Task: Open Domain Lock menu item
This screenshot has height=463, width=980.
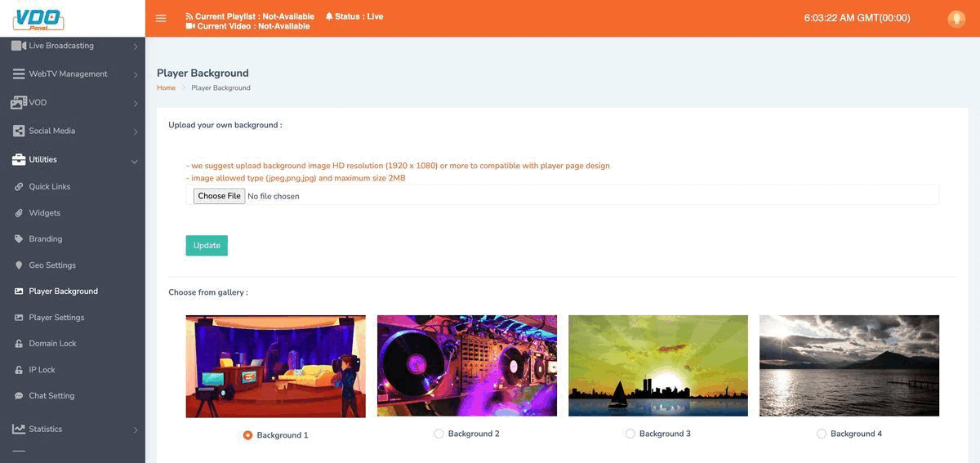Action: (x=52, y=344)
